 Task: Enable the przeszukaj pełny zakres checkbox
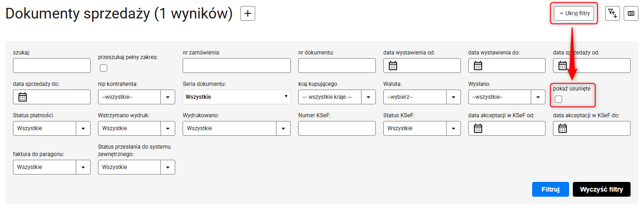coord(104,68)
